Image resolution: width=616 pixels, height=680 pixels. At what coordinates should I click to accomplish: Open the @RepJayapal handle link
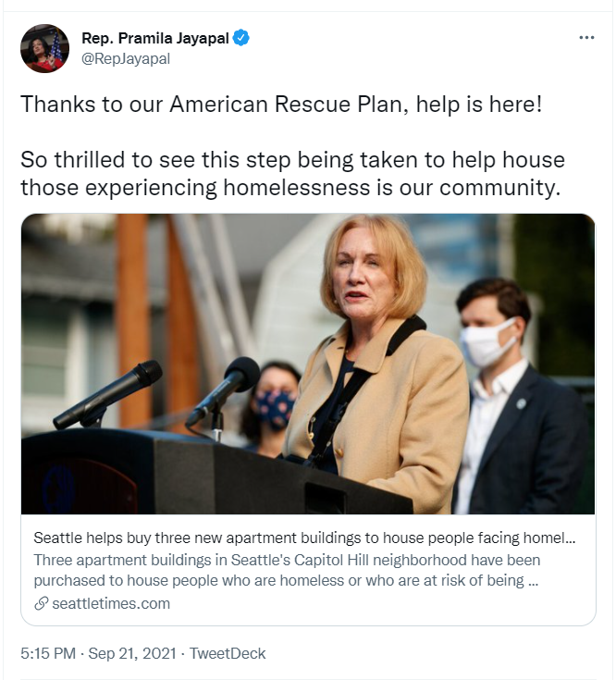(x=125, y=58)
